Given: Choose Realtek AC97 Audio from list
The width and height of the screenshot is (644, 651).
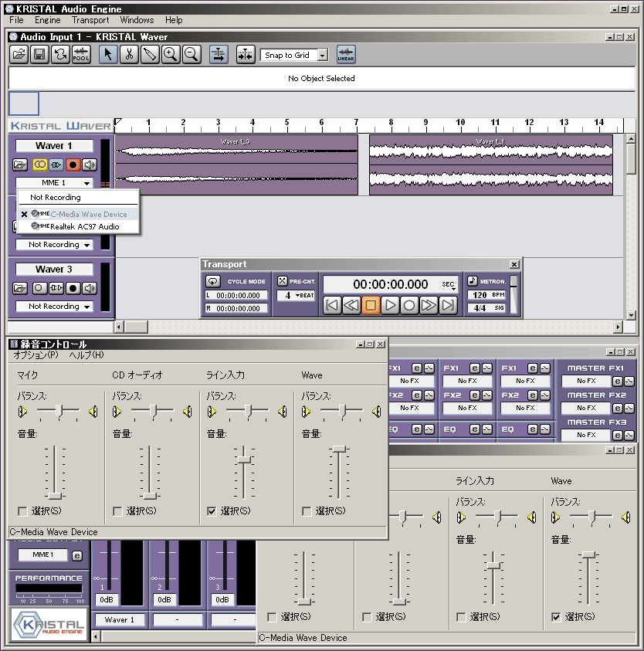Looking at the screenshot, I should click(84, 226).
